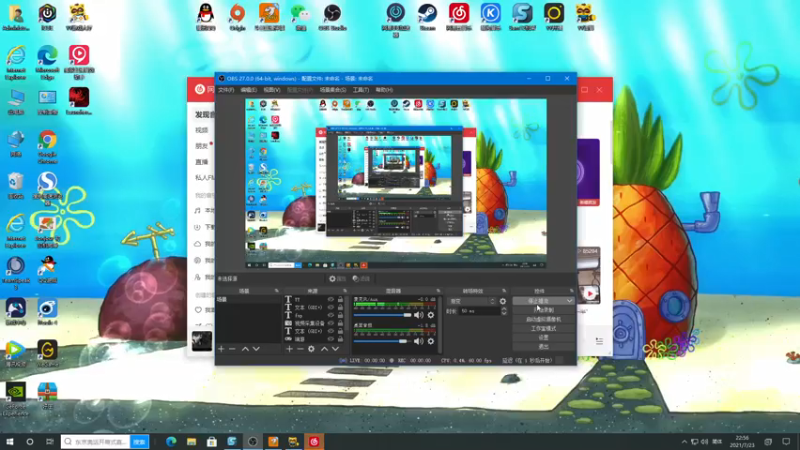Pop out the scenes dock
Screen dimensions: 800x450
pos(277,291)
